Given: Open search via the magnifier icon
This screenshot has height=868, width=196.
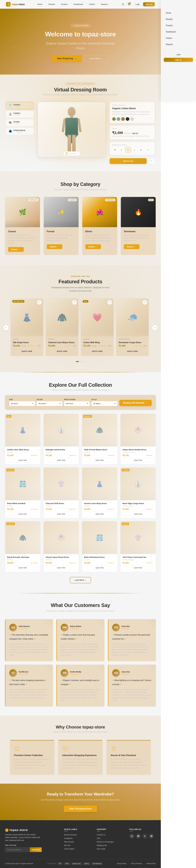Looking at the screenshot, I should [x=123, y=4].
